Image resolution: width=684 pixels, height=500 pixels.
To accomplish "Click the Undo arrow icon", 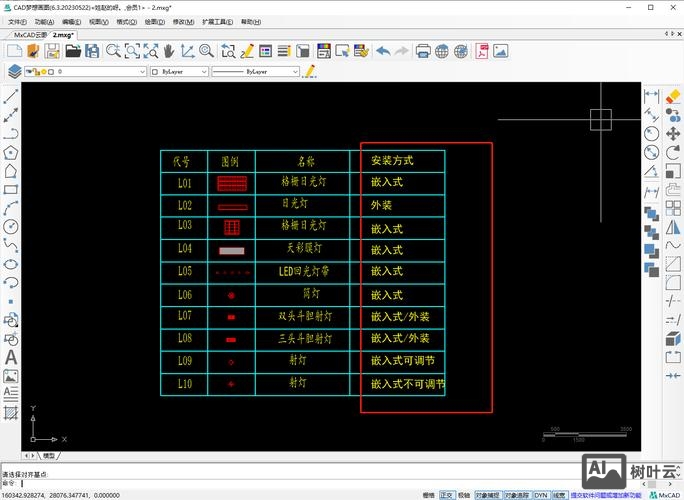I will tap(383, 50).
